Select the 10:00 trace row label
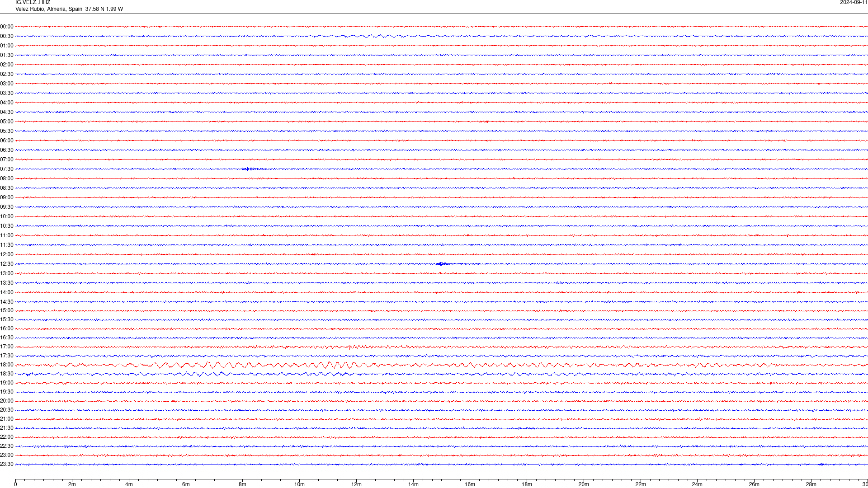 (7, 216)
